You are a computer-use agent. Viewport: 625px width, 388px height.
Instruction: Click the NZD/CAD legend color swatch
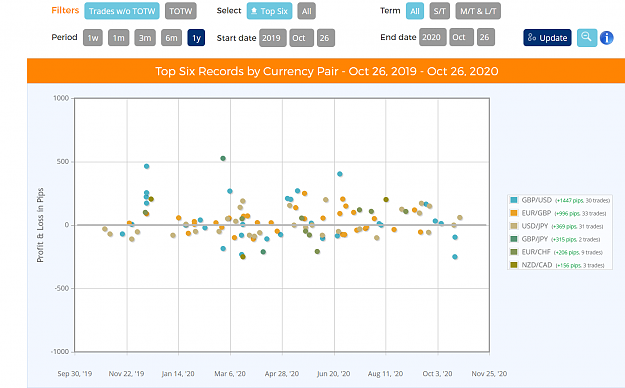tap(514, 265)
